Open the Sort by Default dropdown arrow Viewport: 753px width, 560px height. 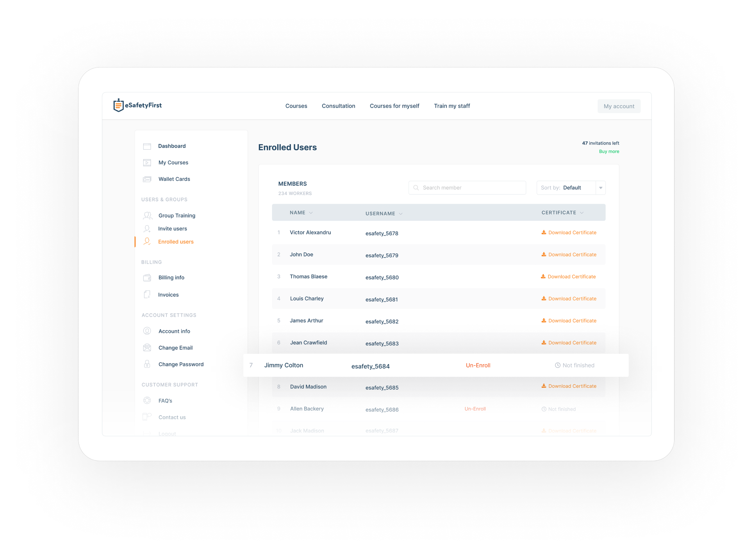tap(601, 188)
